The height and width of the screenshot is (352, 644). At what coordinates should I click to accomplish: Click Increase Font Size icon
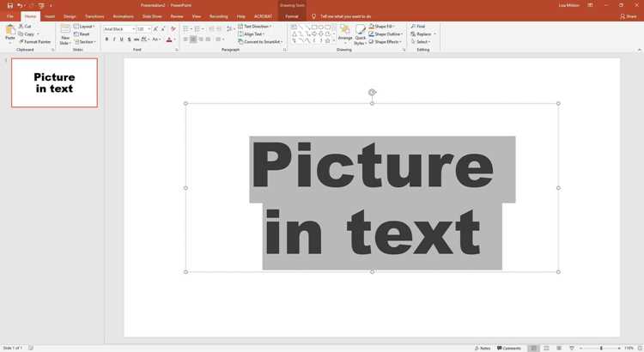[x=155, y=29]
